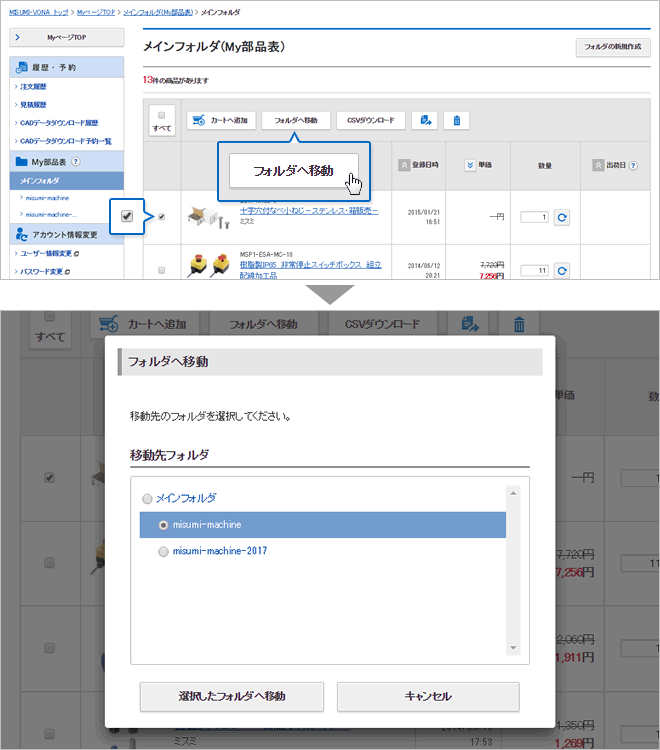
Task: Click 選択したフォルダへ移動 button
Action: 232,696
